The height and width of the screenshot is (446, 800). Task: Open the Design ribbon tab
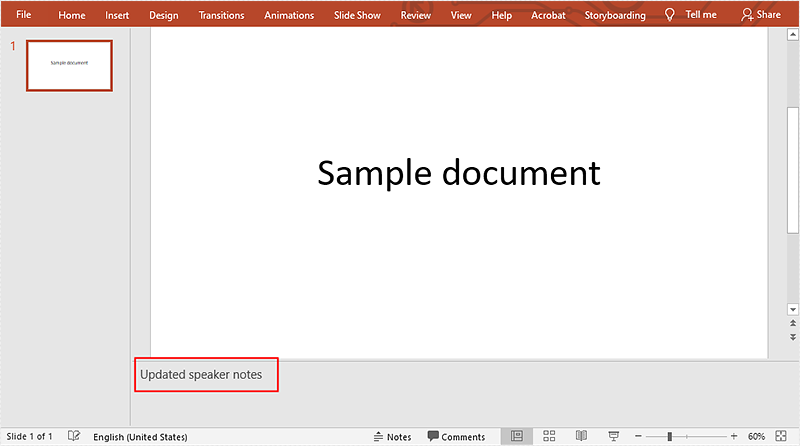click(x=164, y=15)
